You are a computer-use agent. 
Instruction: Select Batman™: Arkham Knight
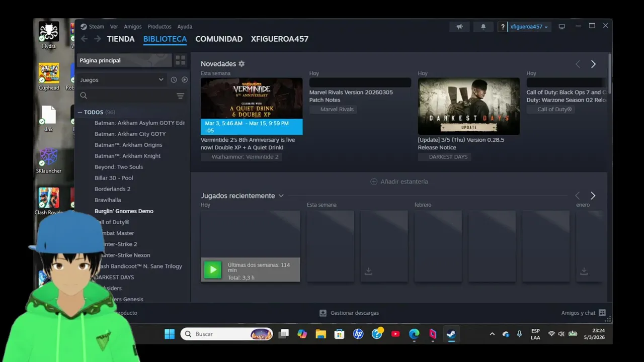click(128, 156)
